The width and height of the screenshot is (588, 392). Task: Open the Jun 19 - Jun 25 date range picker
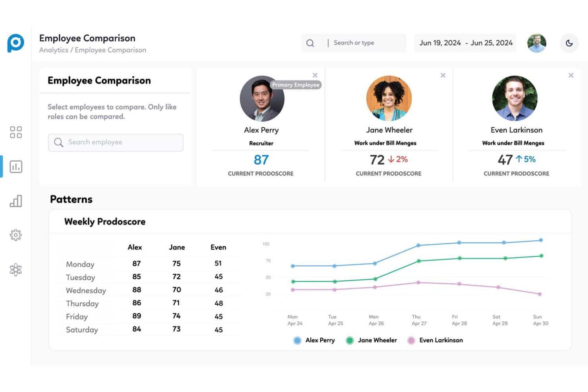pos(465,43)
